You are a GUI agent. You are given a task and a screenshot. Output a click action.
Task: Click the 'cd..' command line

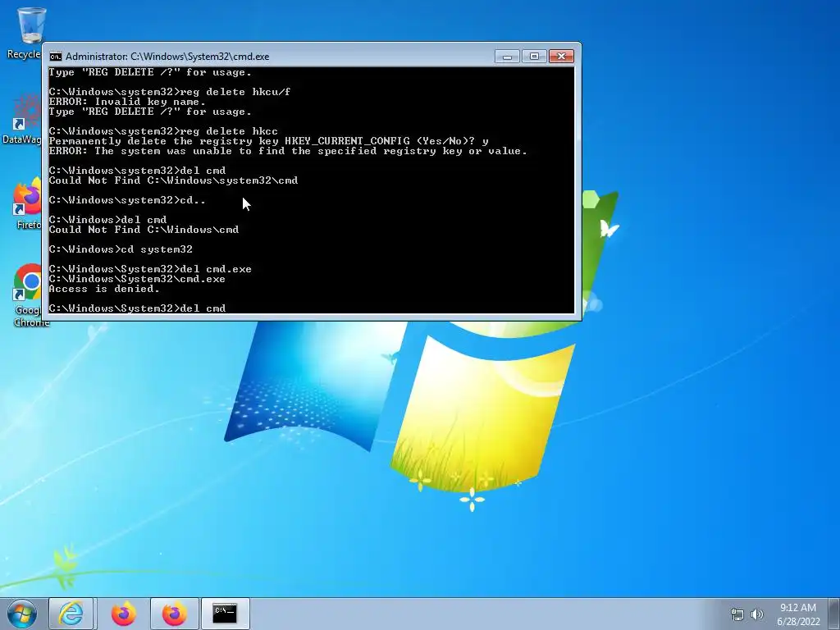point(127,200)
